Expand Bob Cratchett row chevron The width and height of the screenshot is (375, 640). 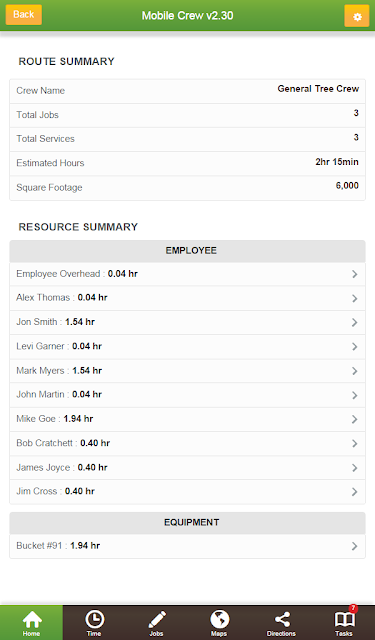pos(355,443)
